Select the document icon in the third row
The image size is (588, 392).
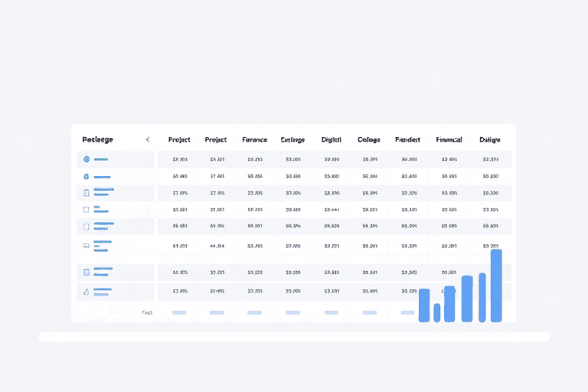(x=87, y=193)
